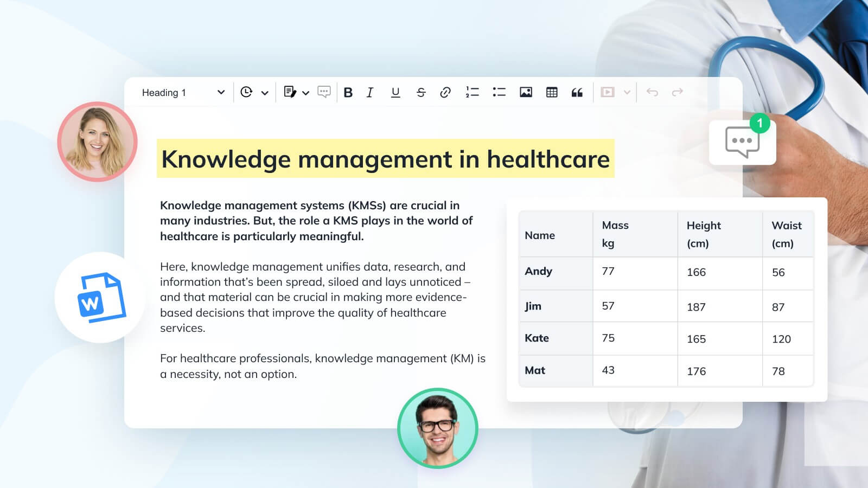This screenshot has width=868, height=488.
Task: Create a bulleted list
Action: (499, 92)
